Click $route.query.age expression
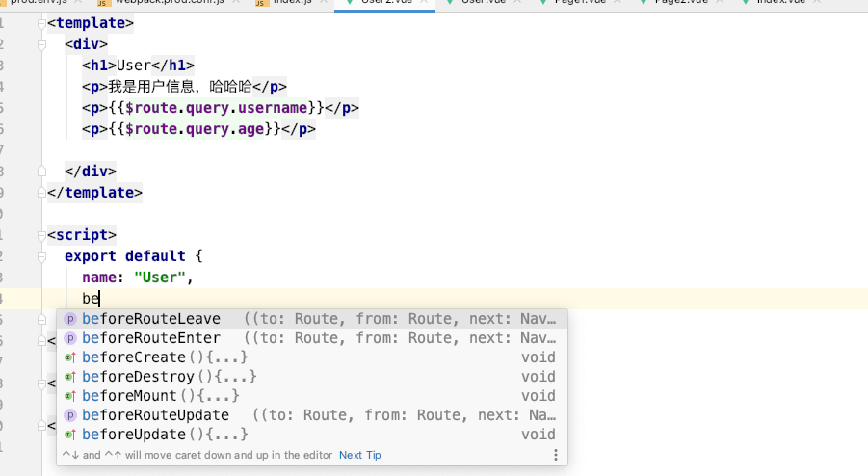868x476 pixels. click(x=195, y=129)
